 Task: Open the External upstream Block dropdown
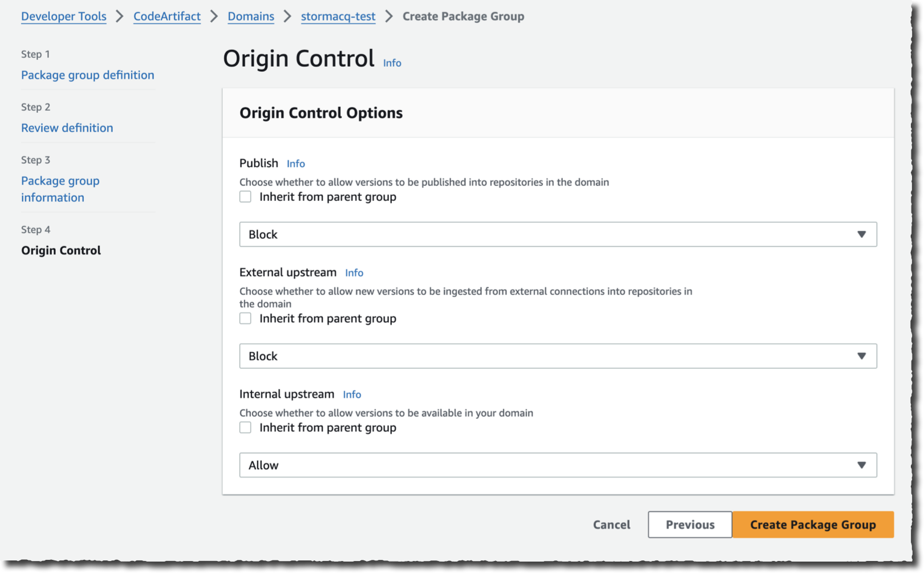click(558, 356)
